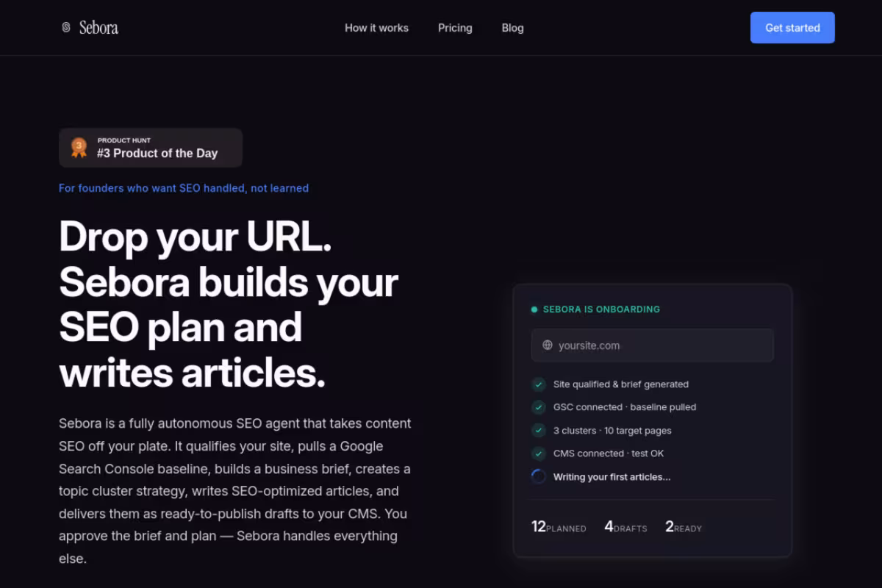
Task: Click 'SEBORA IS ONBOARDING' label
Action: (x=601, y=309)
